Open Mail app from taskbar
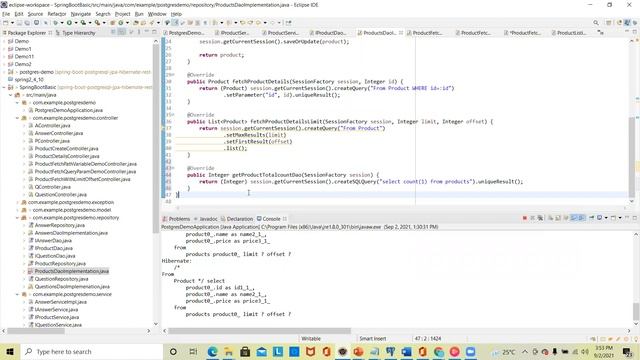Screen dimensions: 640x360 click(261, 351)
